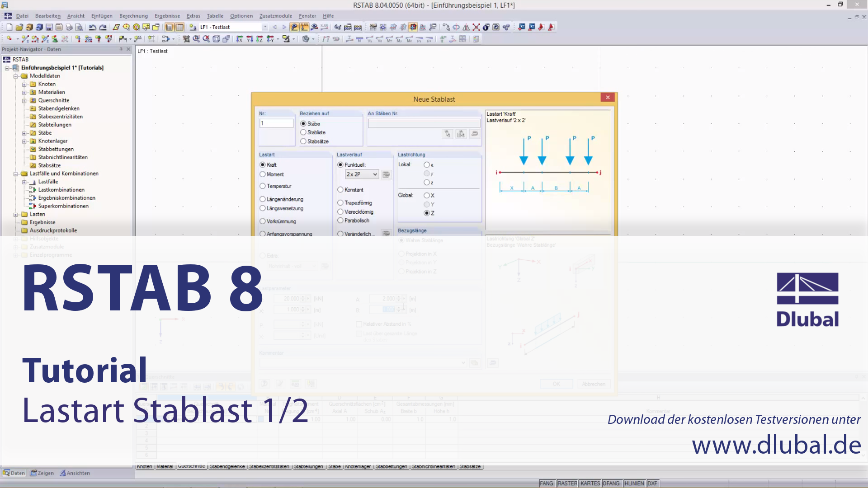Toggle the RASTER status bar button
Screen dimensions: 868x488
coord(567,483)
